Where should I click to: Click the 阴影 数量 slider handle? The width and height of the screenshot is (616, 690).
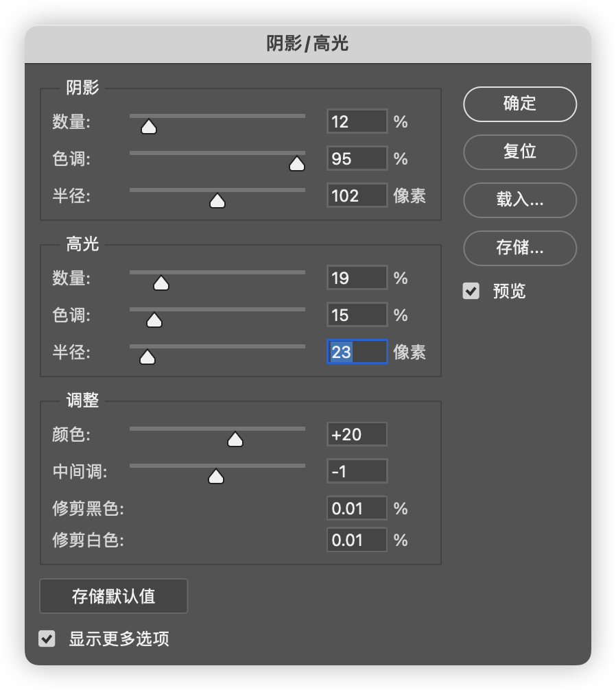(149, 127)
